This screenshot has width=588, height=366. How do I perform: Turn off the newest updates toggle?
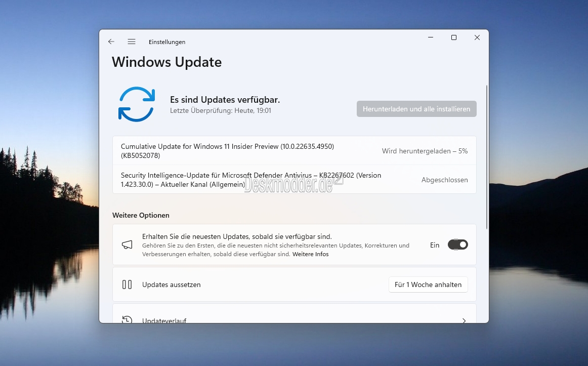458,245
